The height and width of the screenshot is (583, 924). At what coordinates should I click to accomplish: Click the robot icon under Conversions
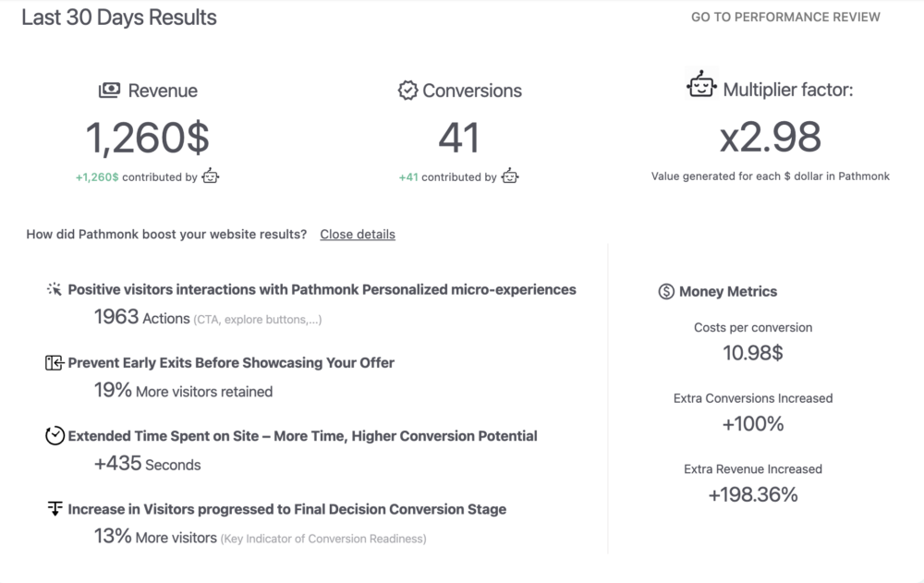(x=510, y=176)
